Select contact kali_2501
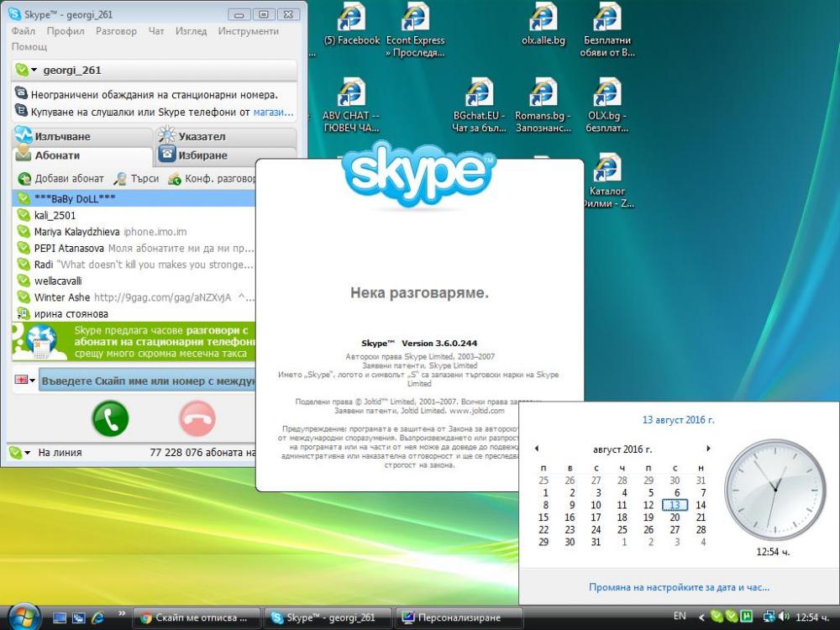The width and height of the screenshot is (840, 630). pyautogui.click(x=134, y=215)
